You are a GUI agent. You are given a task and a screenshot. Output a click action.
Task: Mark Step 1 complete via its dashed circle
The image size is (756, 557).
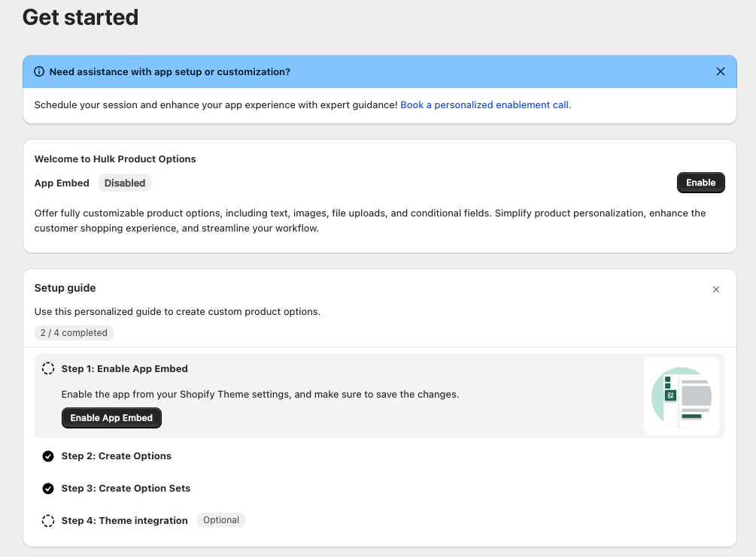[x=48, y=369]
